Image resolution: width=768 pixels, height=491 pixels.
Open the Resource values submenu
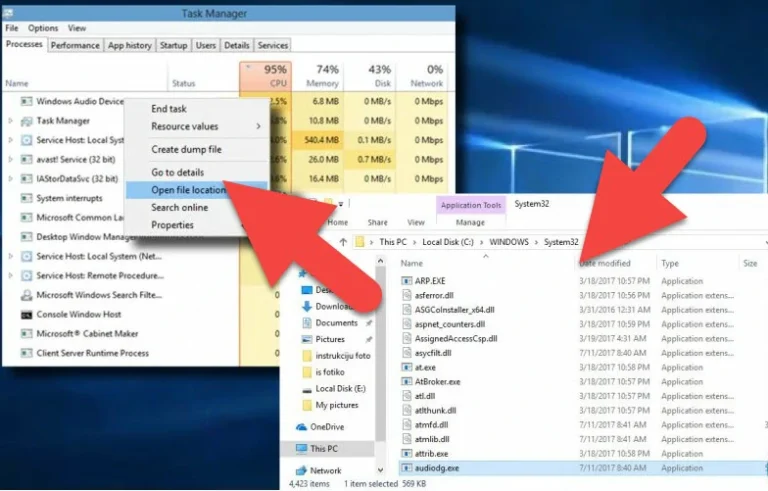point(184,127)
